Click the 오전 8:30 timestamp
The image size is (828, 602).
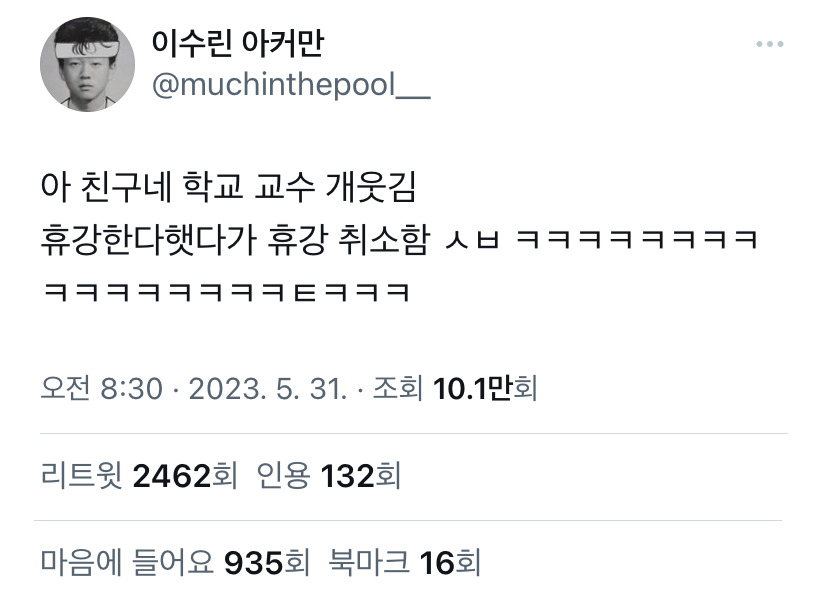101,389
